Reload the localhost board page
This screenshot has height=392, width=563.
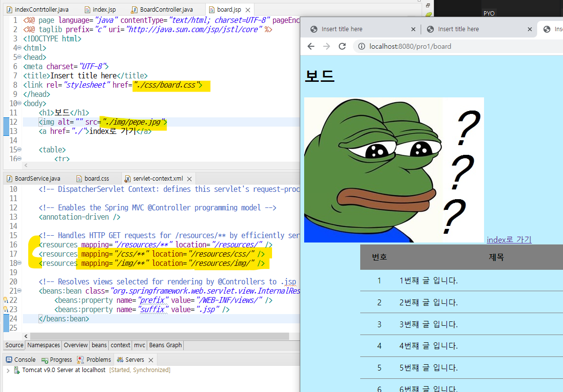pos(342,46)
